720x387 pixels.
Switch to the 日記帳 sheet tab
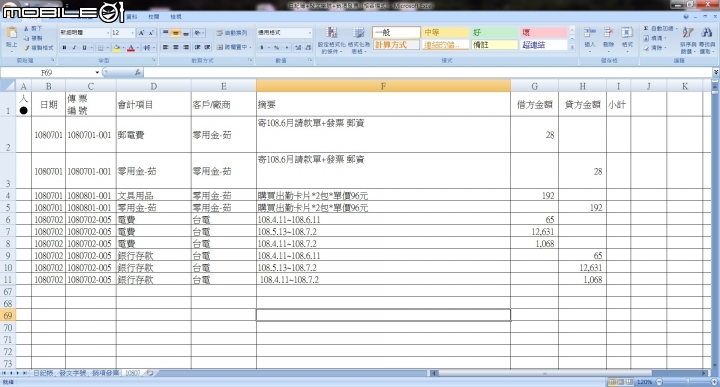point(43,373)
